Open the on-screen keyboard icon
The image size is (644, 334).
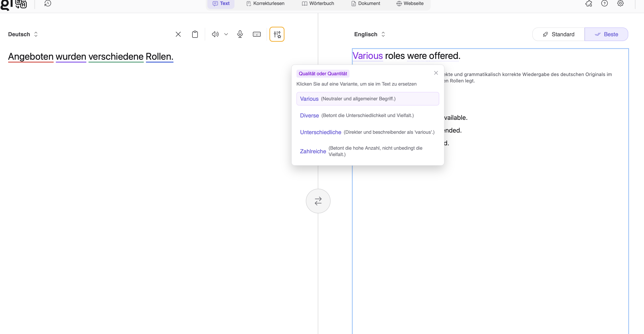click(x=256, y=34)
